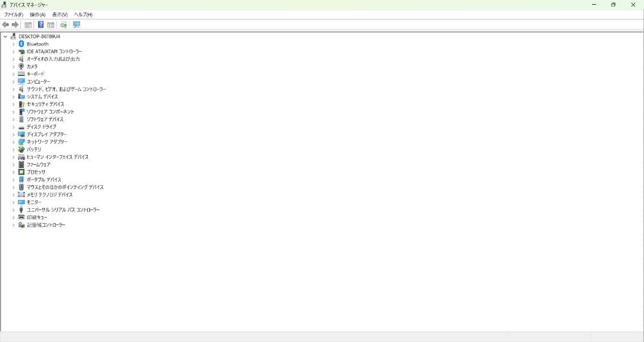Open the blue Help toolbar icon
Screen dimensions: 644x342
click(41, 24)
